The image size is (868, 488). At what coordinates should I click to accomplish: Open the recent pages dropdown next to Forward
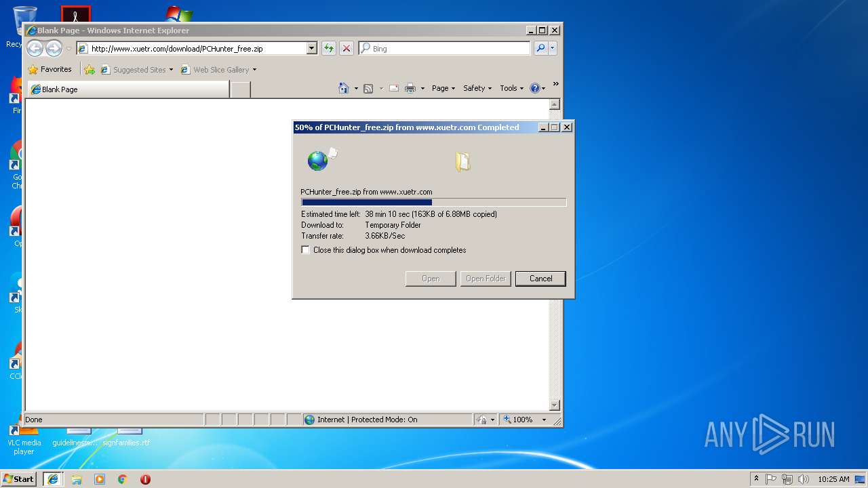tap(68, 49)
